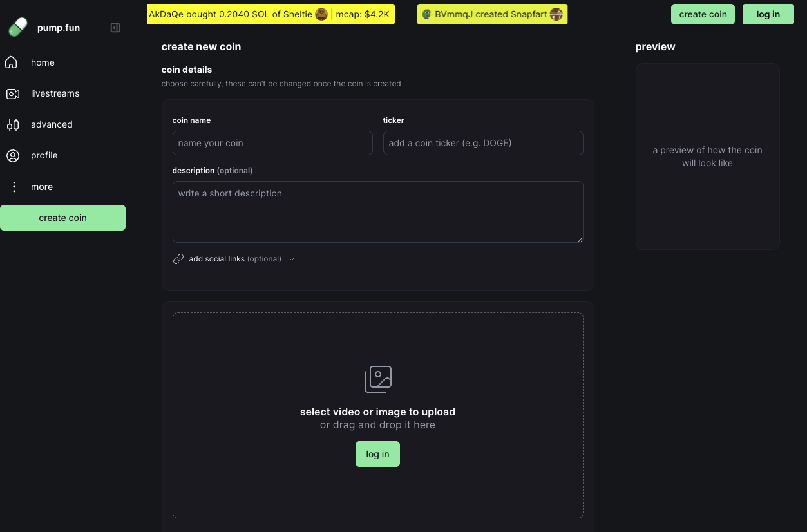Click the pump.fun pill logo
Image resolution: width=807 pixels, height=532 pixels.
pos(17,27)
